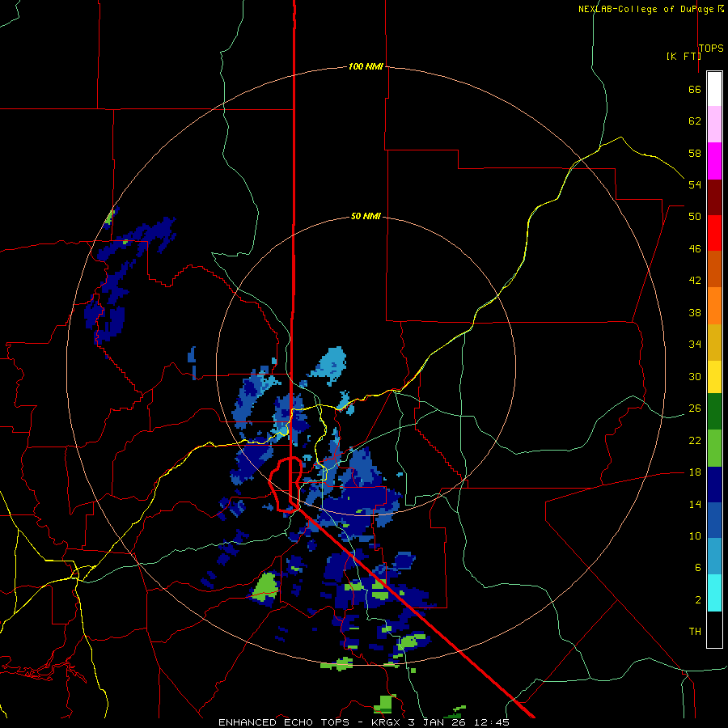Click the white 66 kft legend swatch

[714, 89]
